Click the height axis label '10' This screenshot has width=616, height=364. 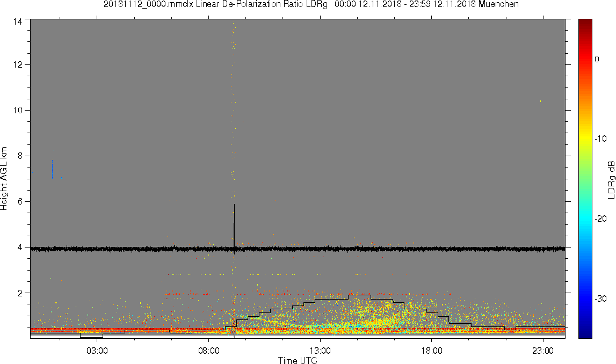pyautogui.click(x=17, y=111)
